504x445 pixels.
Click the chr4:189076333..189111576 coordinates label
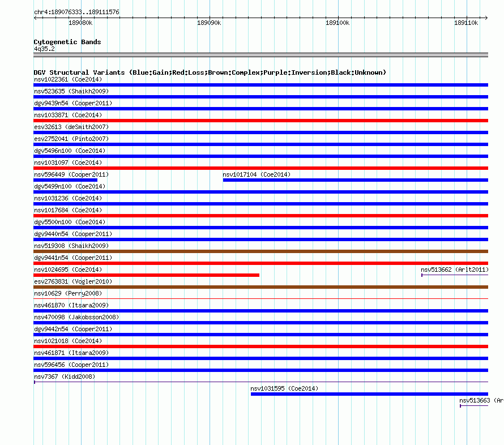click(76, 12)
